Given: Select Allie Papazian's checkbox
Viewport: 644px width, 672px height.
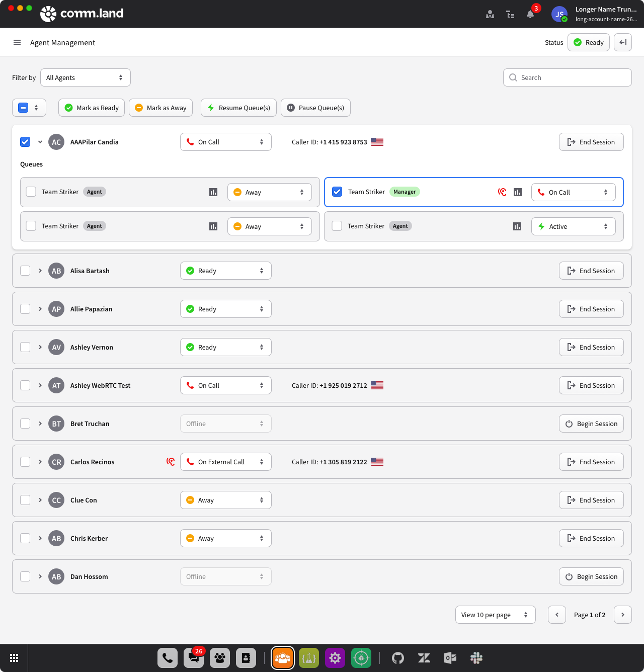Looking at the screenshot, I should (25, 309).
